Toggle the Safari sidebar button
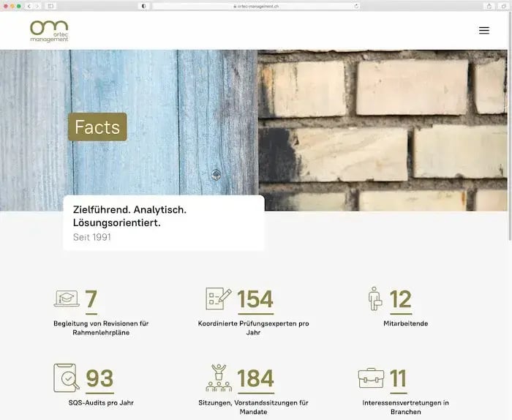 51,6
